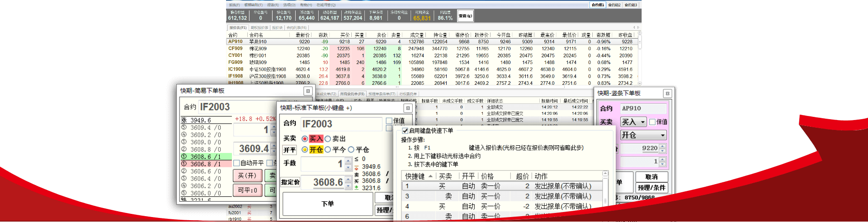Click the IF2003 合约 input field
Viewport: 868px width, 222px height.
[x=341, y=124]
